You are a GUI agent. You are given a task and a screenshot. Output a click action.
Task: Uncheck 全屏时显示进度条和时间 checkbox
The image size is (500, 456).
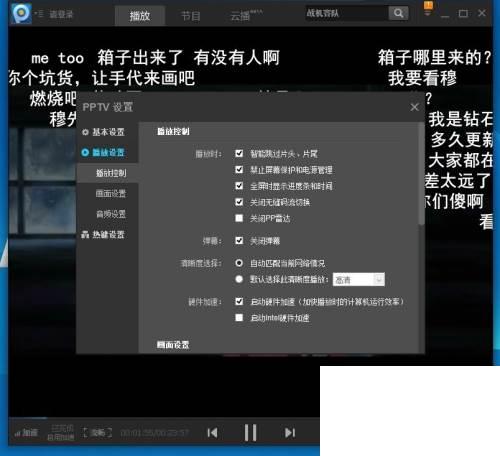click(239, 186)
